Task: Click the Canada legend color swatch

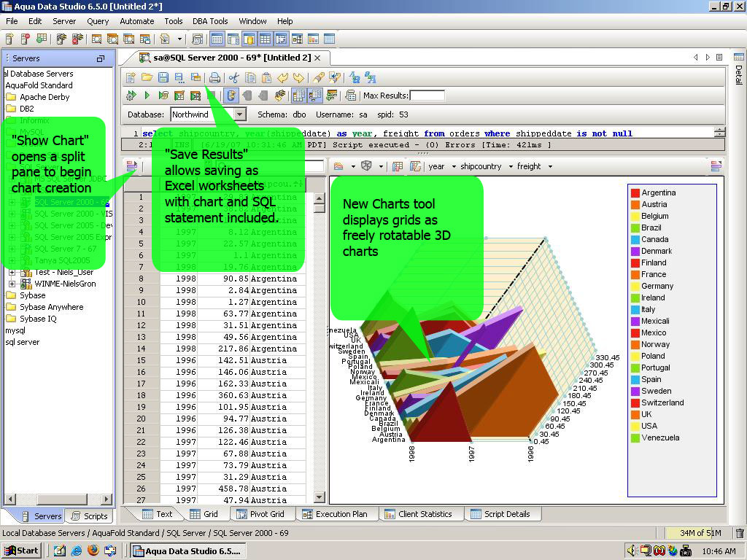Action: pos(635,239)
